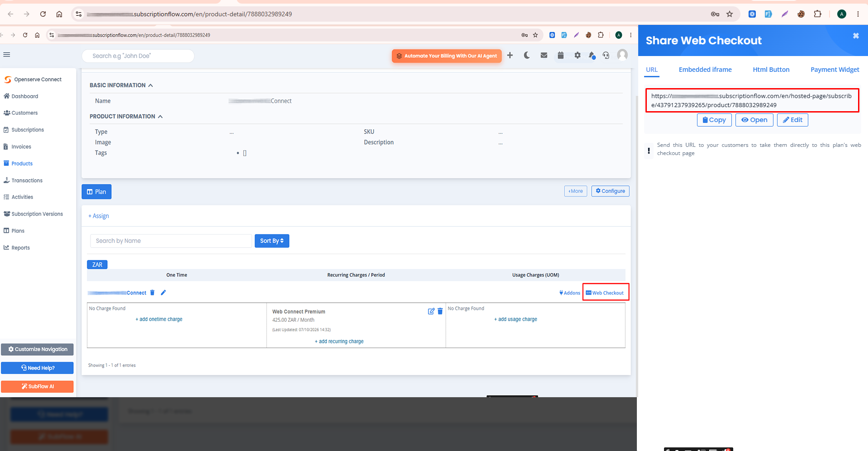Image resolution: width=868 pixels, height=451 pixels.
Task: Expand the More options button
Action: [x=575, y=191]
